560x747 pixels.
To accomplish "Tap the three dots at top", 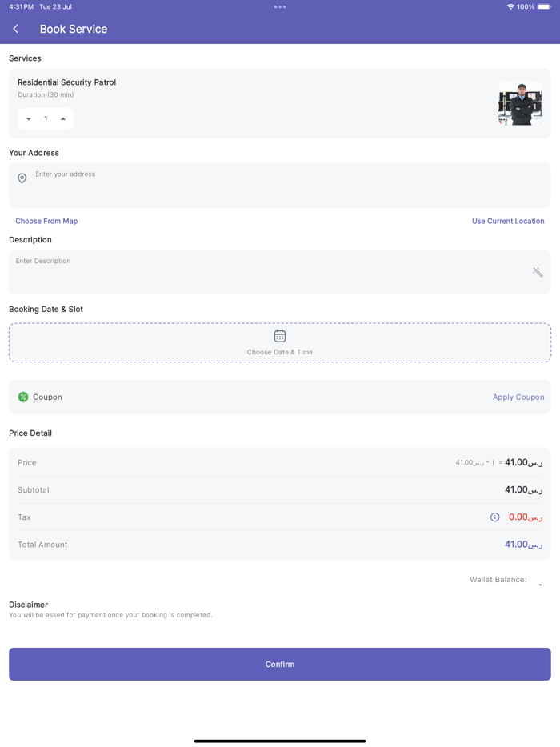I will (280, 6).
